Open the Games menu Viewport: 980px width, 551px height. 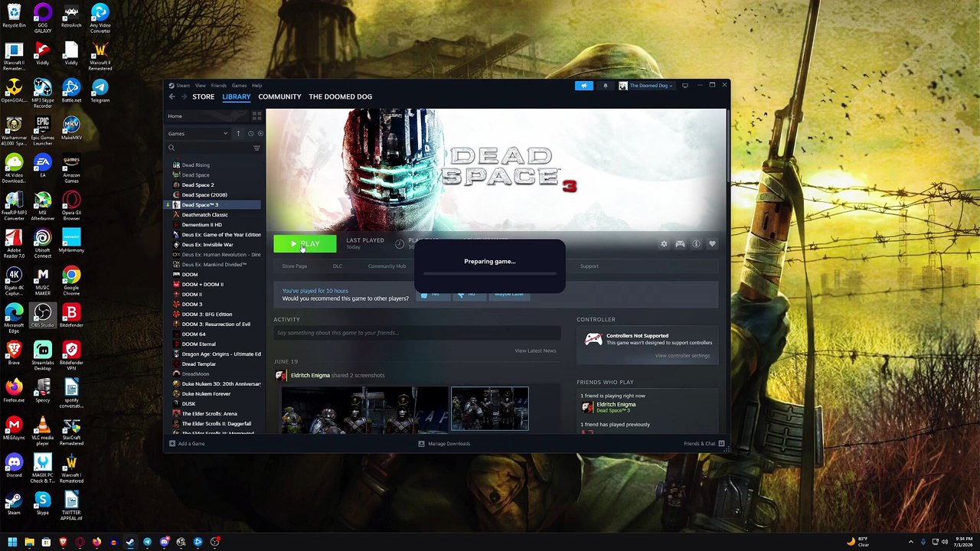coord(239,86)
